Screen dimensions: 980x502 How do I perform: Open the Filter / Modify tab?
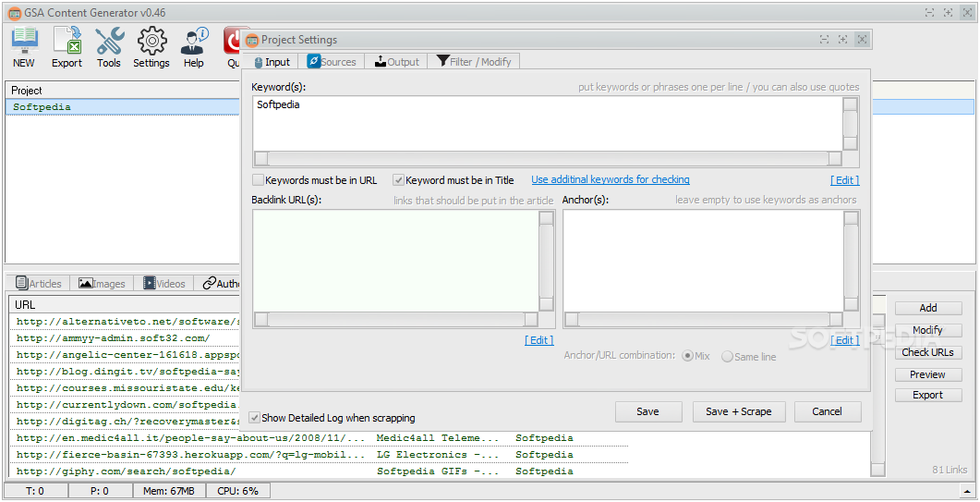(474, 62)
